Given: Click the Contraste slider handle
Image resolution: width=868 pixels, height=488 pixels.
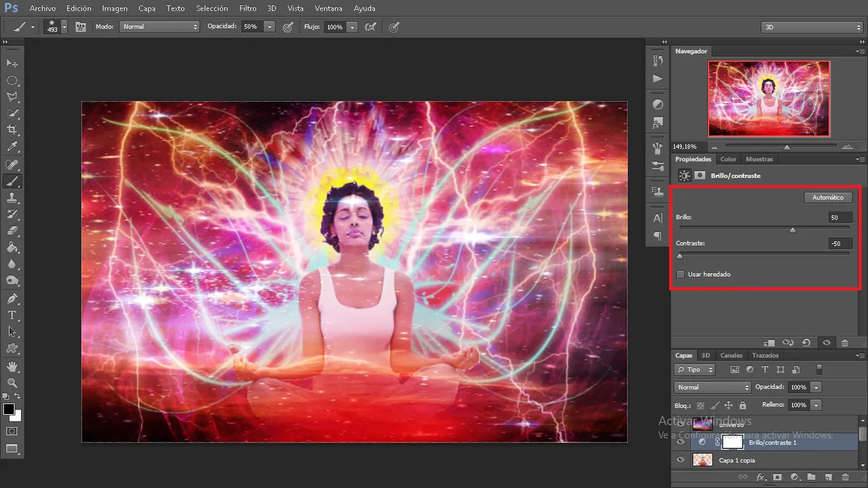Looking at the screenshot, I should (x=679, y=256).
